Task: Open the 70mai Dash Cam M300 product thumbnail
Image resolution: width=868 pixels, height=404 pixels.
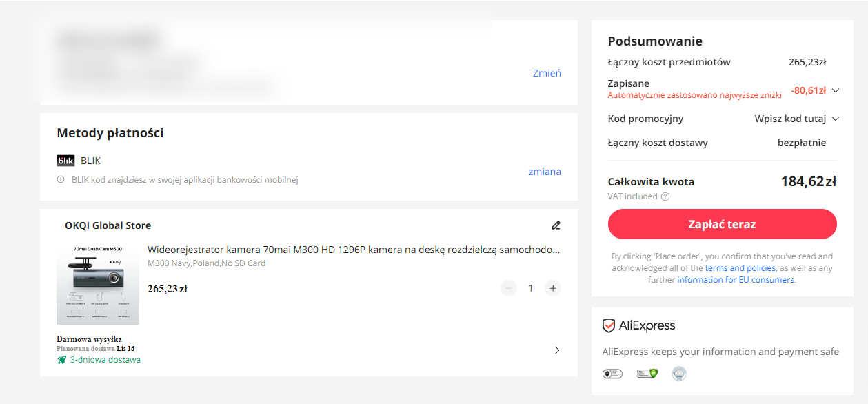Action: (x=98, y=283)
